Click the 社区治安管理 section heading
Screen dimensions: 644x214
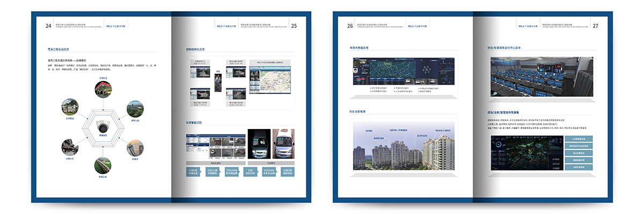pos(357,111)
